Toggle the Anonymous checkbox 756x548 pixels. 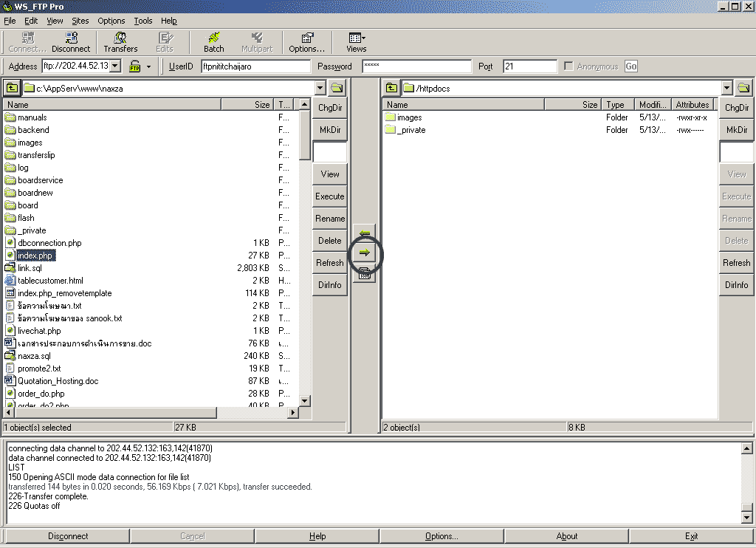click(568, 66)
